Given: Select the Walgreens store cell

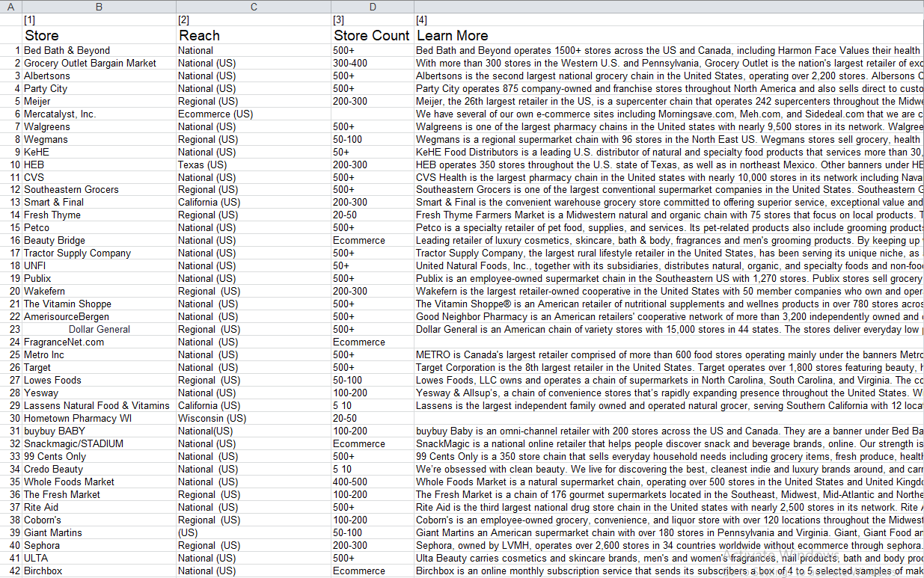Looking at the screenshot, I should point(99,127).
